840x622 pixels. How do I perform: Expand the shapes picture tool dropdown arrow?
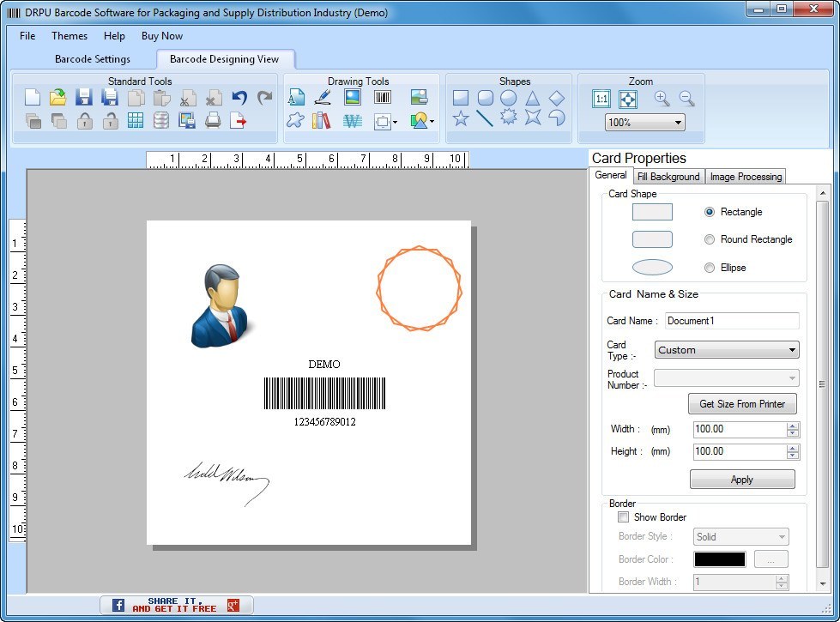[x=432, y=122]
